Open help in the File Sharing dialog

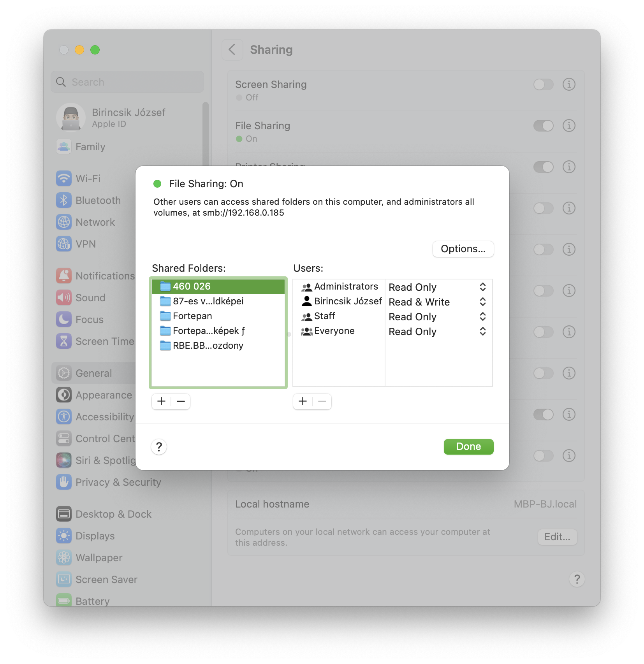[x=159, y=447]
